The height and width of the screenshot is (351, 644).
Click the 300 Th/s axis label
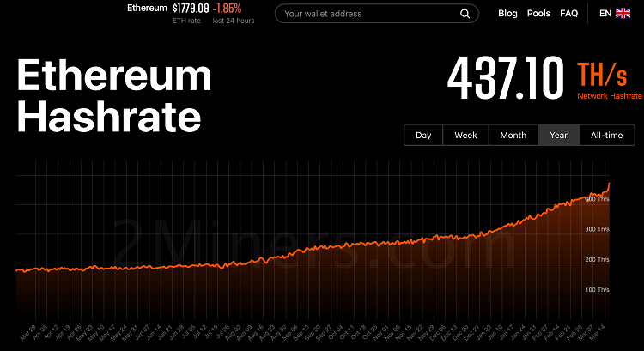(x=597, y=229)
